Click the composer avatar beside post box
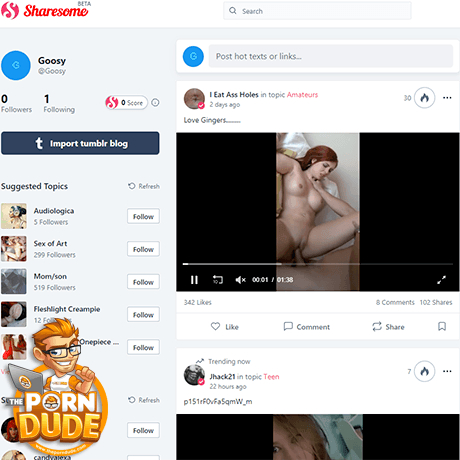This screenshot has width=460, height=460. pyautogui.click(x=193, y=56)
